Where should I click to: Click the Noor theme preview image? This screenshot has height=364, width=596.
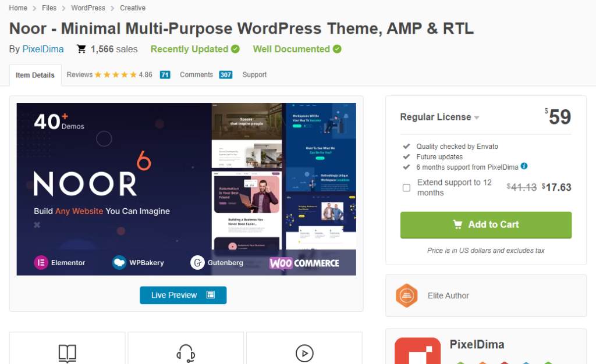pos(186,189)
